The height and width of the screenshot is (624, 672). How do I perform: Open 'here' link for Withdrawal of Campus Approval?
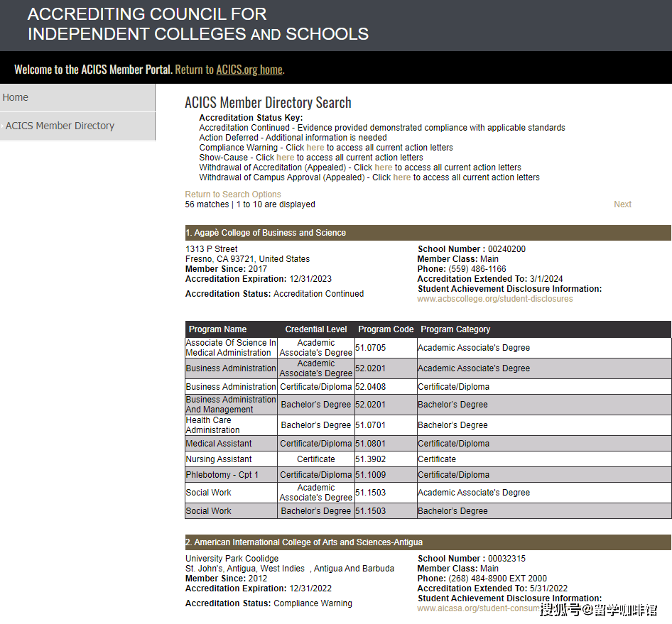click(401, 177)
